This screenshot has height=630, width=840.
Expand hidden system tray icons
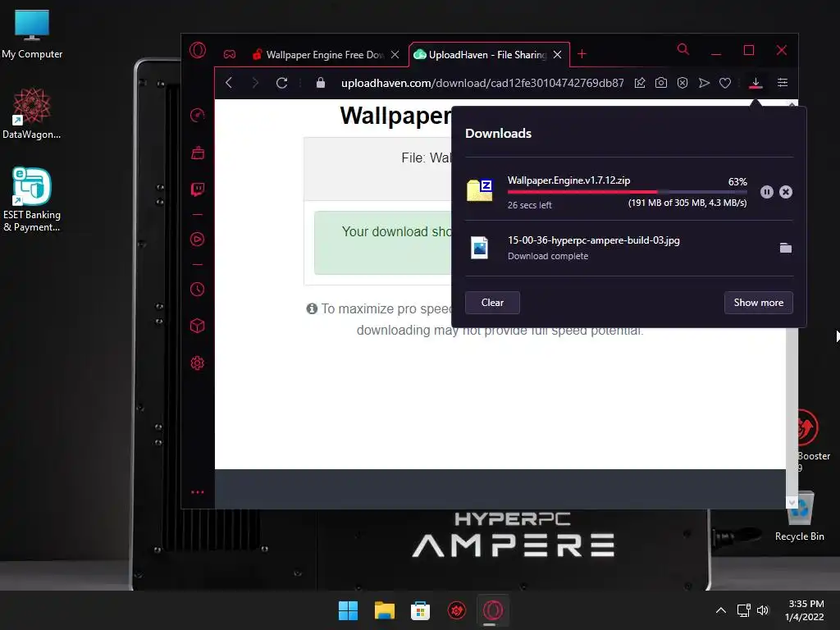(721, 610)
